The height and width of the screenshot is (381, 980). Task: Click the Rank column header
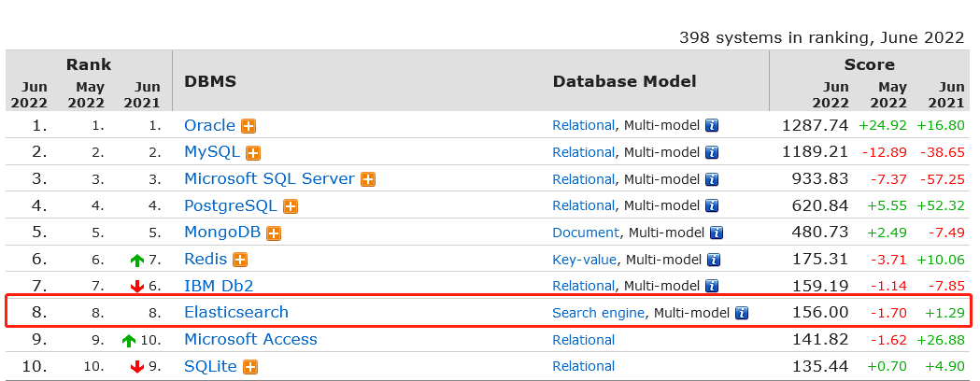(x=88, y=64)
